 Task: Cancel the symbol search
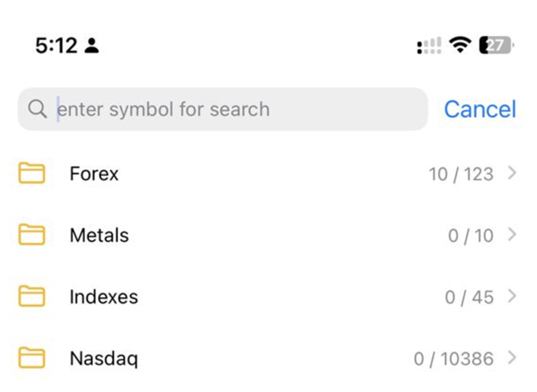[x=480, y=109]
